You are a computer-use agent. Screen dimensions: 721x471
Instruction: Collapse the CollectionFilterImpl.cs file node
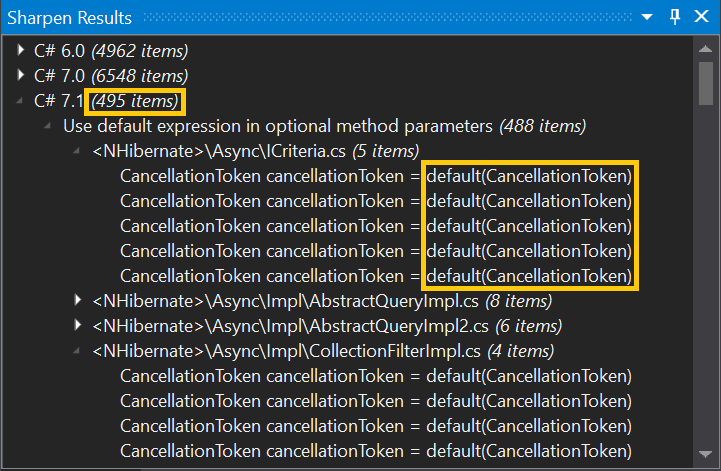coord(77,351)
